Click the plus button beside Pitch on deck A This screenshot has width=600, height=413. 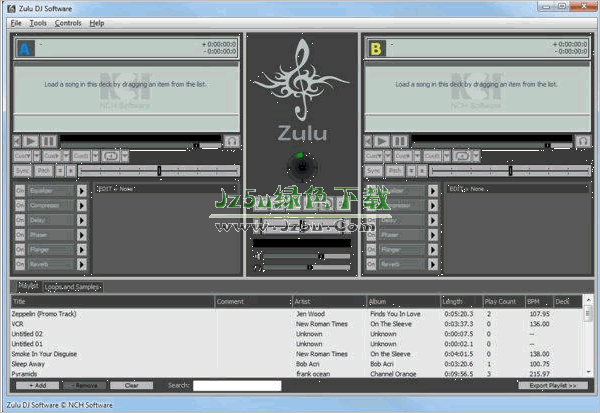71,171
